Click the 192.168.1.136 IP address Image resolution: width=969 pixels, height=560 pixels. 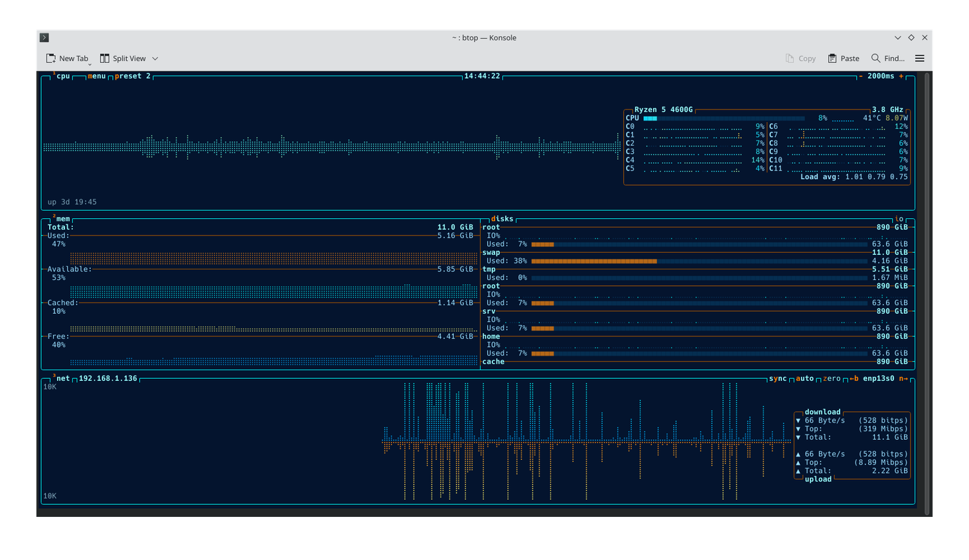coord(108,379)
